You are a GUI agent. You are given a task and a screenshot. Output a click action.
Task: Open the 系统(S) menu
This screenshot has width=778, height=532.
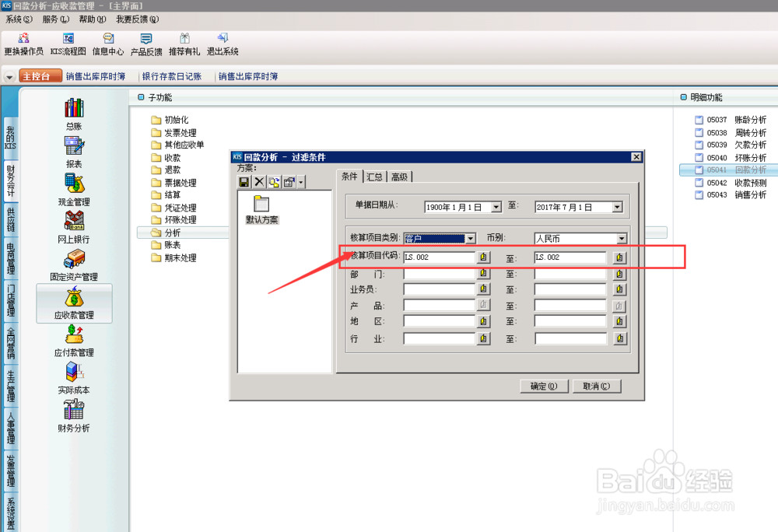tap(19, 19)
